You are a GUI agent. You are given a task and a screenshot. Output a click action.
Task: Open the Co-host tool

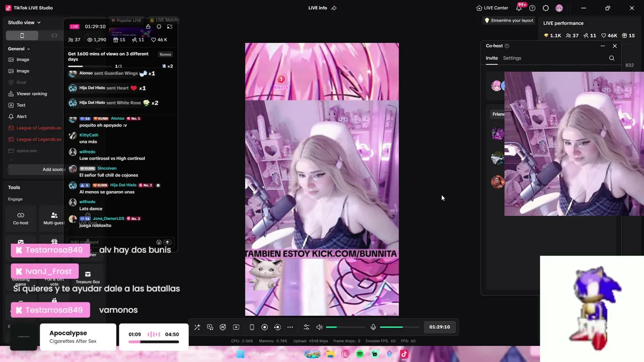click(x=21, y=218)
